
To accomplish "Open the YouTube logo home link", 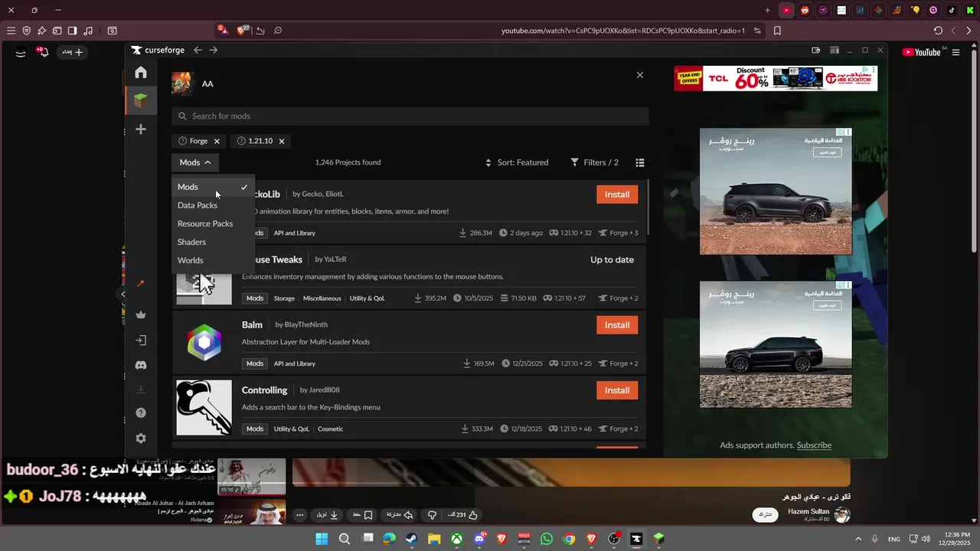I will pos(921,52).
